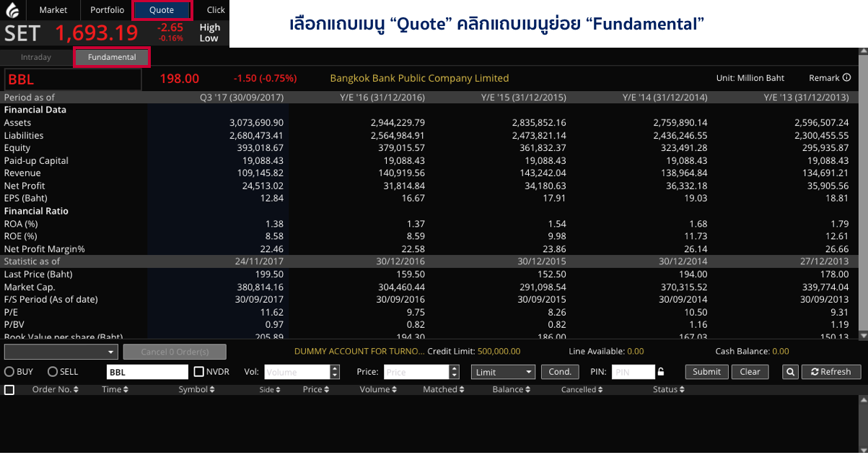Select the BUY radio button
Viewport: 868px width, 455px height.
point(9,372)
